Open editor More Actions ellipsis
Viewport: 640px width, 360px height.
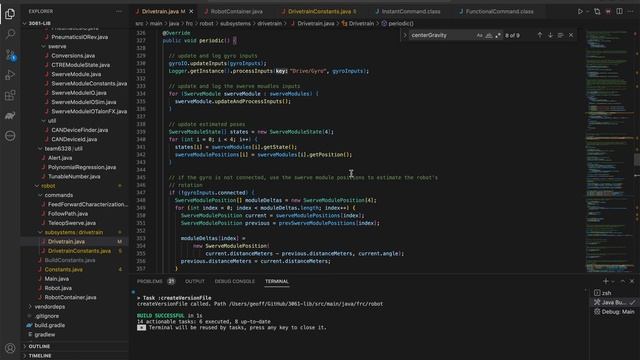pos(631,11)
